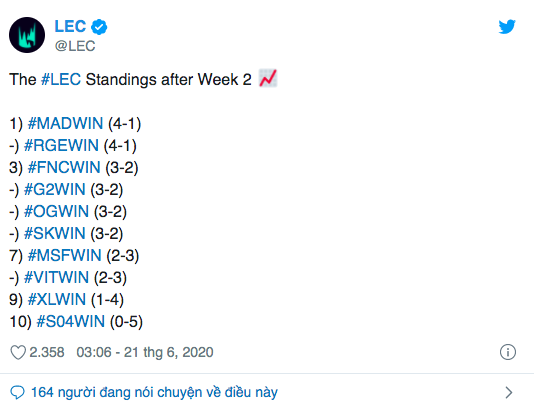This screenshot has width=534, height=404.
Task: Open the #FNCWIN hashtag
Action: pyautogui.click(x=64, y=167)
